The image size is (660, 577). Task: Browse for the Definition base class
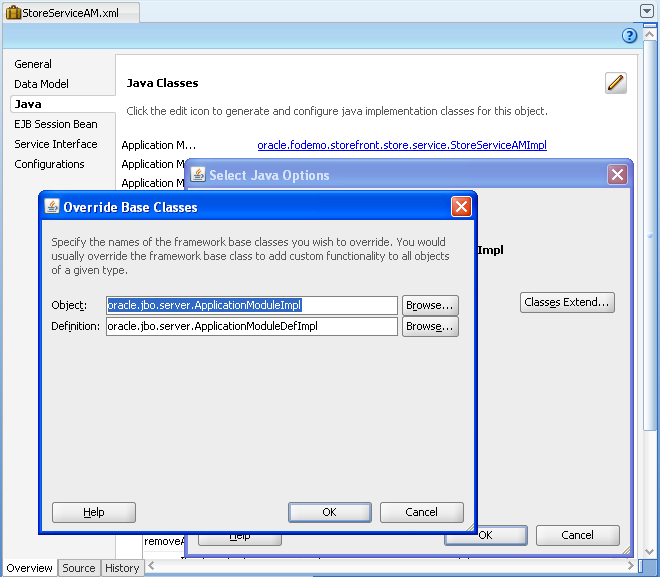coord(430,327)
